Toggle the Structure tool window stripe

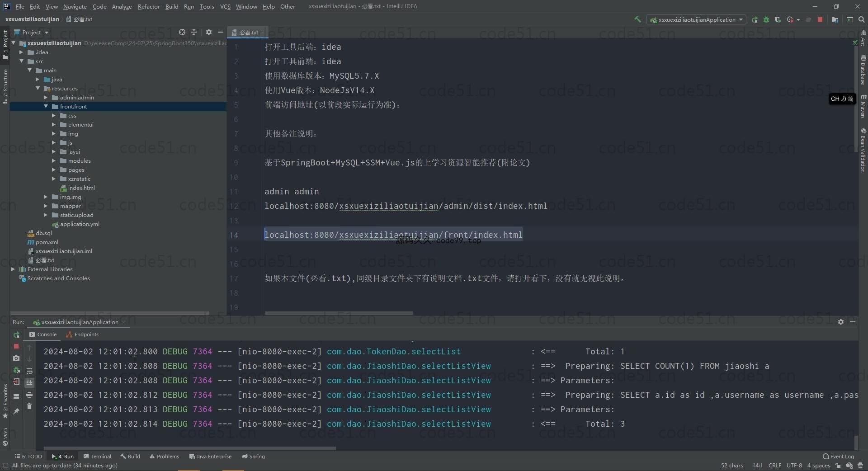tap(5, 86)
